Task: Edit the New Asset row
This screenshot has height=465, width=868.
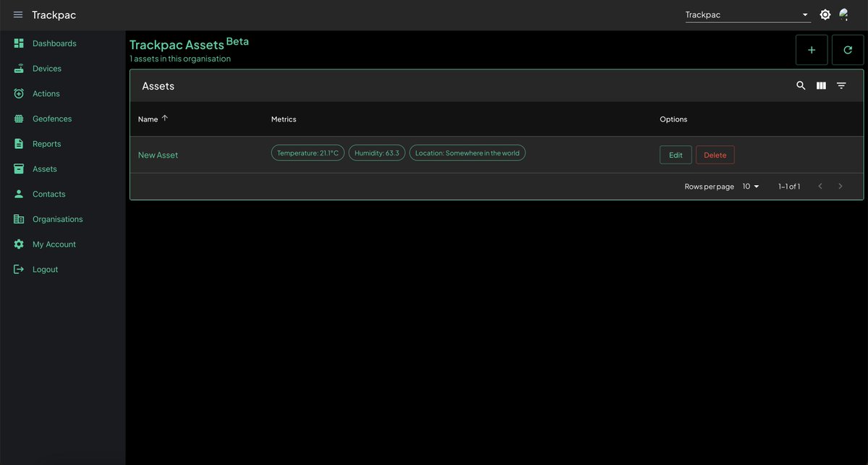Action: [x=676, y=155]
